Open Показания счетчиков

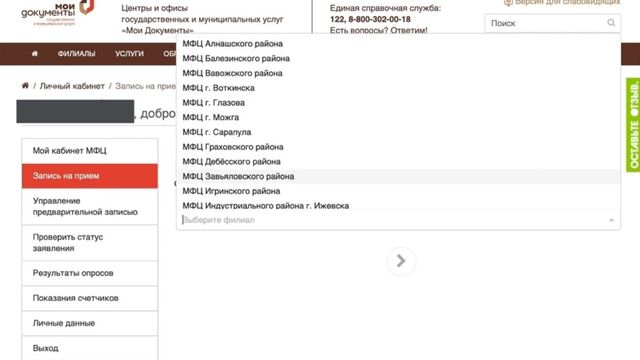tap(90, 298)
